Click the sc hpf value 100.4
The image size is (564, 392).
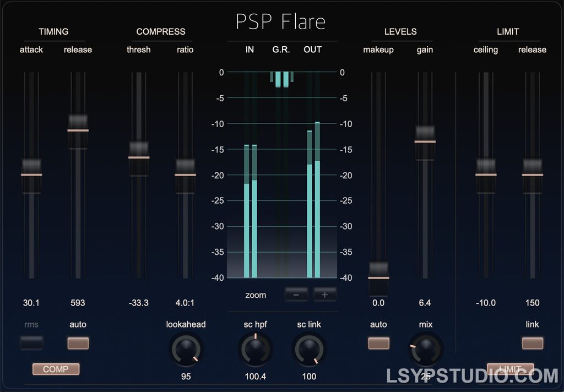coord(256,377)
